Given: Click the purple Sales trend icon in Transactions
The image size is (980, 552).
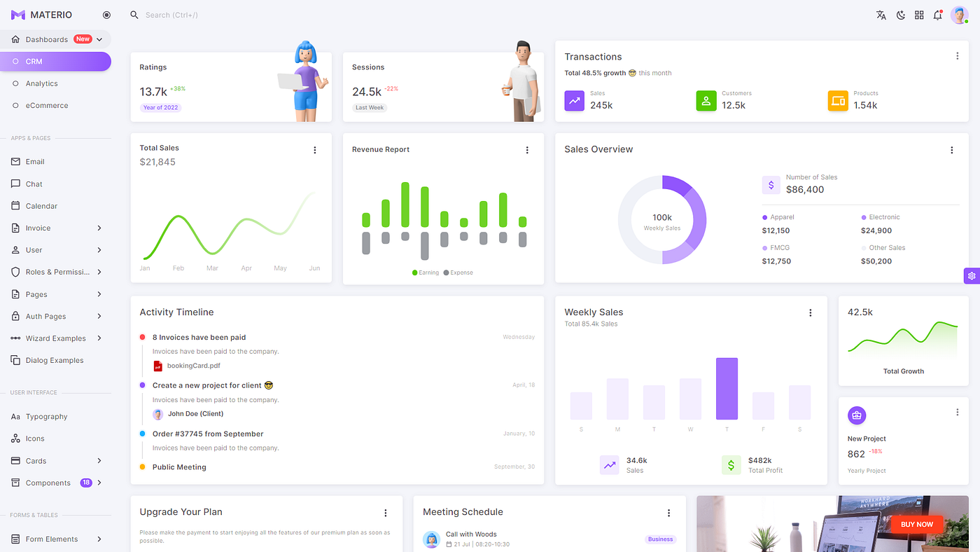Looking at the screenshot, I should click(575, 101).
